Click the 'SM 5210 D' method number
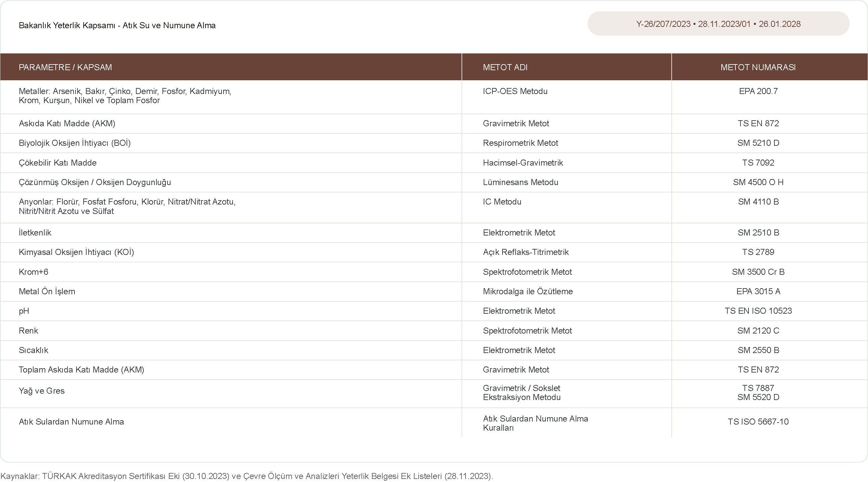868x482 pixels. [x=758, y=143]
